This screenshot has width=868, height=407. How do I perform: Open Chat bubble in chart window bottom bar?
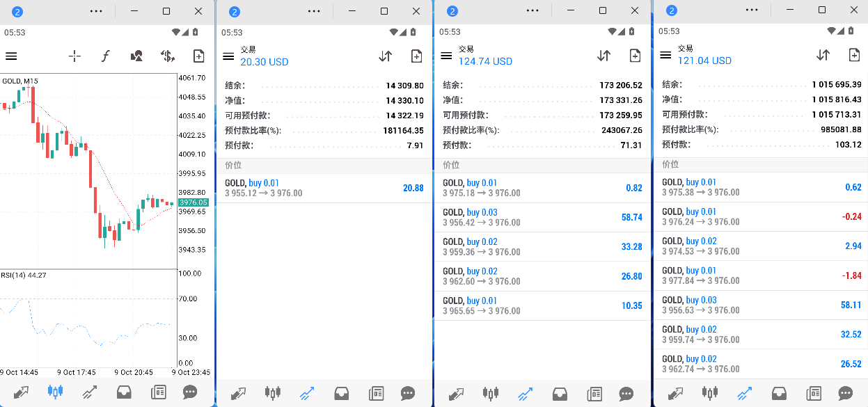tap(190, 392)
